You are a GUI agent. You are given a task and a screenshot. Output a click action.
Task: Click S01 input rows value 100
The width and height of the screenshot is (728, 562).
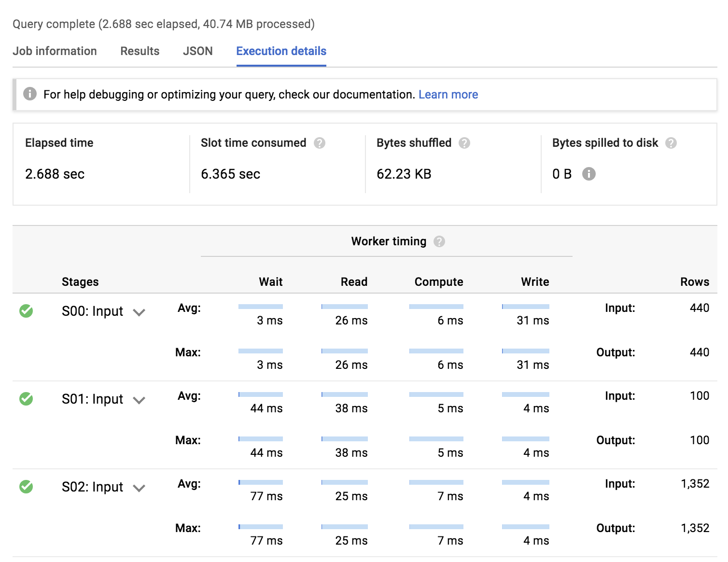point(700,396)
